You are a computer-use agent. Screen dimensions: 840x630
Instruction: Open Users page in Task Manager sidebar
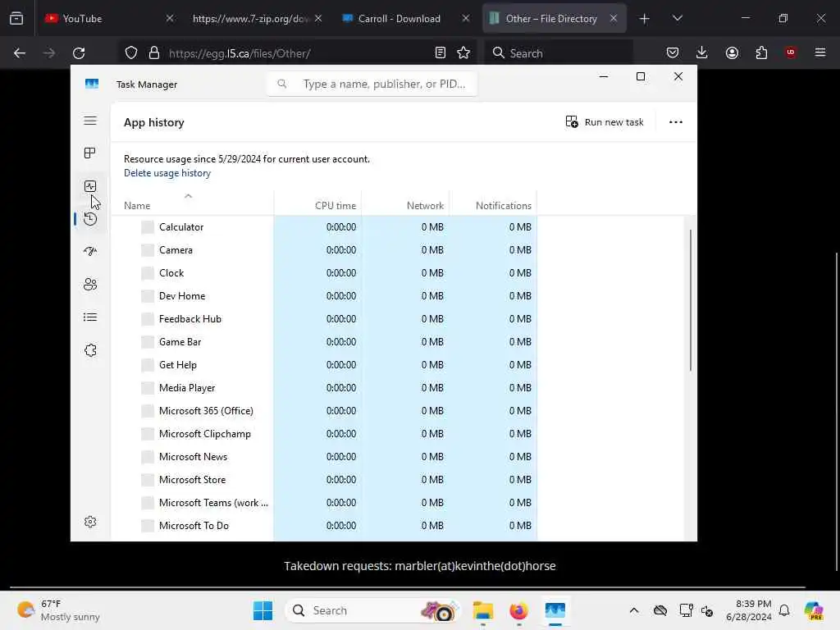tap(90, 285)
